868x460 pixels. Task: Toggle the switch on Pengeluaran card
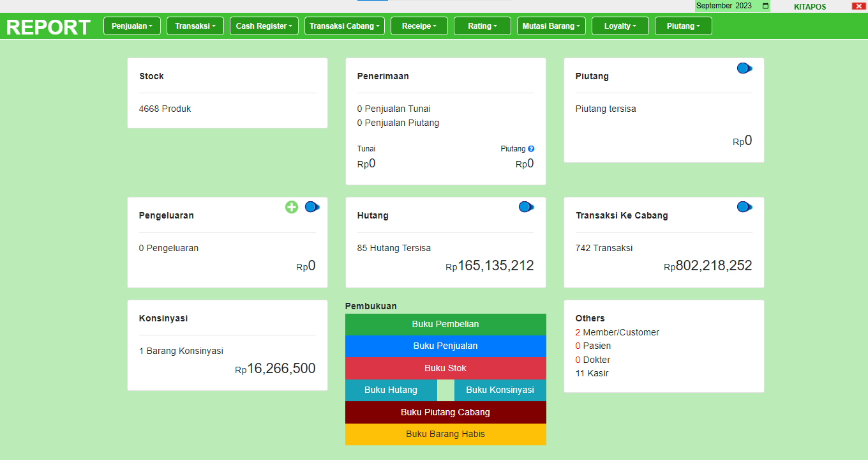312,207
